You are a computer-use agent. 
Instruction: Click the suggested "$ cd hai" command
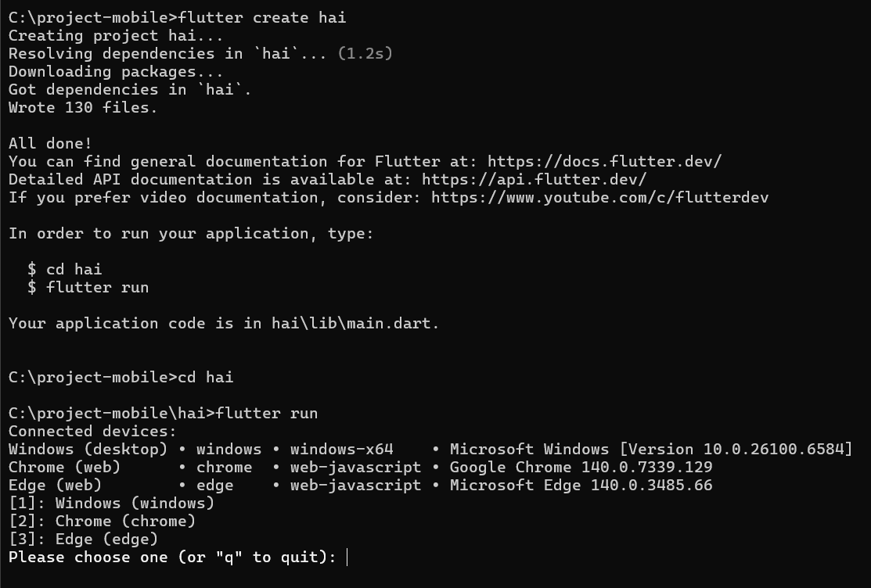pos(65,270)
